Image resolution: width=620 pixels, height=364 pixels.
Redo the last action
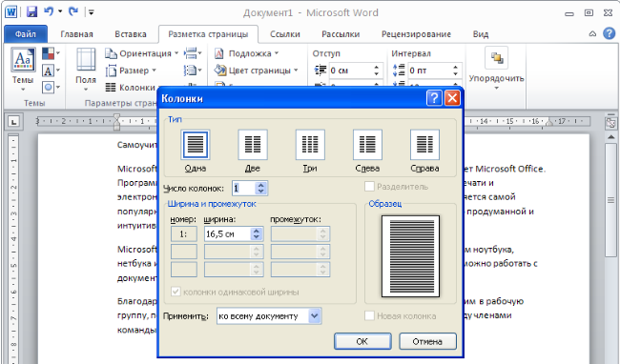click(x=72, y=11)
